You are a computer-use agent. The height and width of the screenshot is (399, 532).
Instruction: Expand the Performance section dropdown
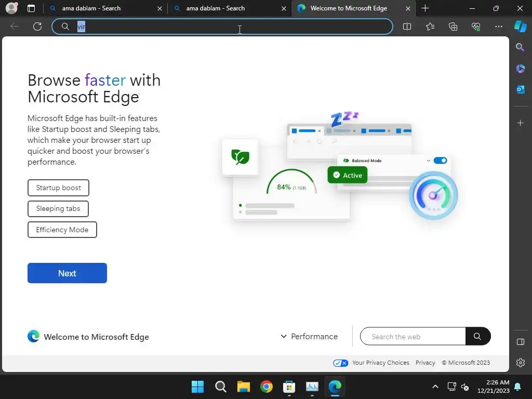(x=309, y=336)
